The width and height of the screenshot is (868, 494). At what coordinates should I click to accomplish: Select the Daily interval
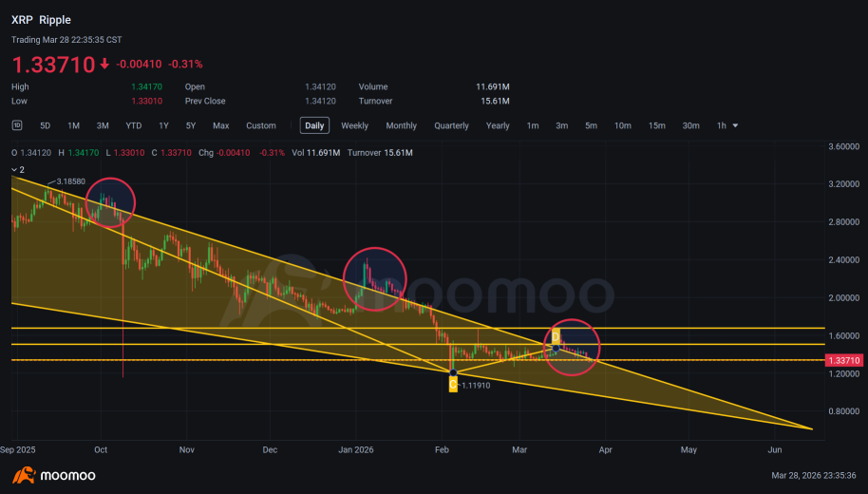(x=314, y=125)
